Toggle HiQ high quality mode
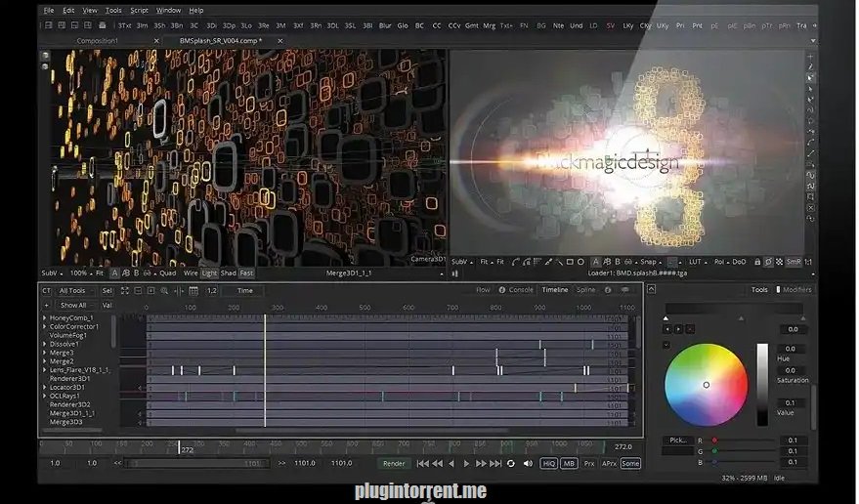Screen dimensions: 859x504 (548, 463)
